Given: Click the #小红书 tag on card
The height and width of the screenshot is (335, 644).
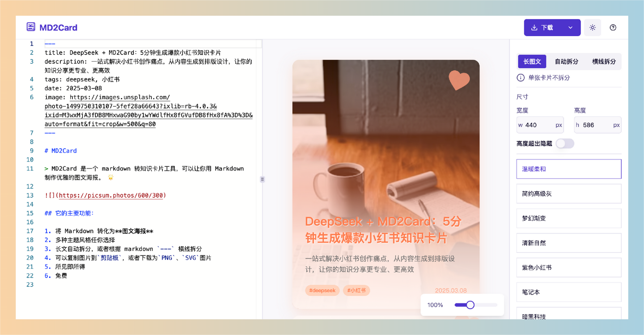Looking at the screenshot, I should (356, 290).
